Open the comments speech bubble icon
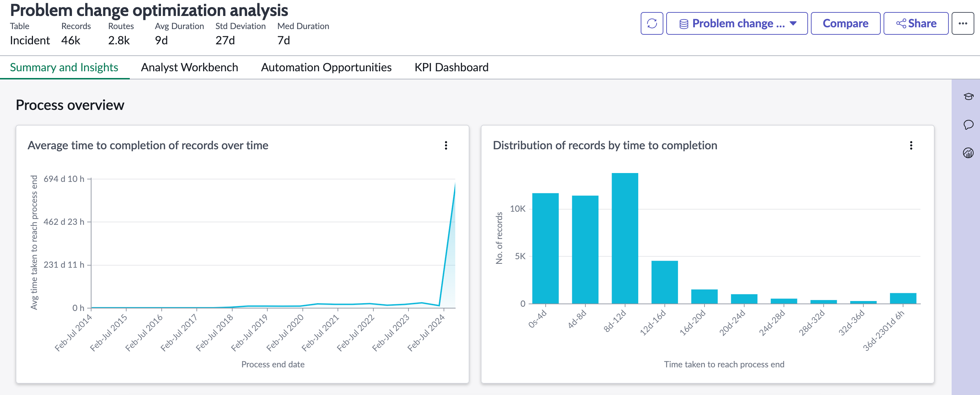The width and height of the screenshot is (980, 395). 968,125
